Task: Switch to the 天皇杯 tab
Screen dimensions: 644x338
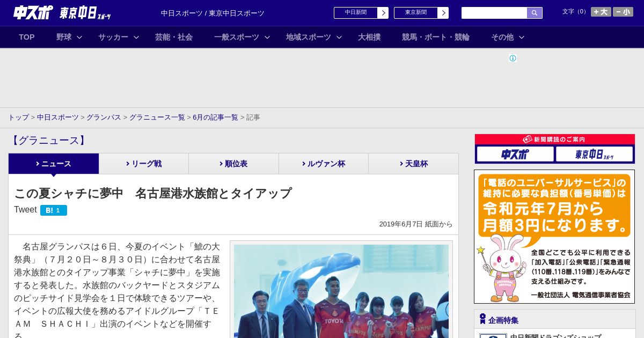Action: (x=413, y=164)
